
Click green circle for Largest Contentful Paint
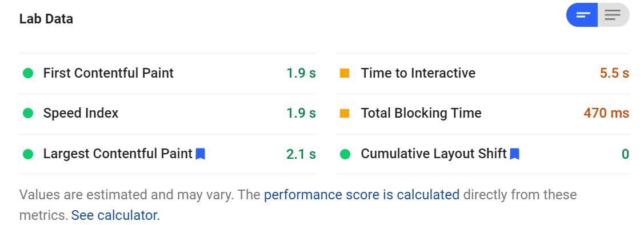pos(28,154)
